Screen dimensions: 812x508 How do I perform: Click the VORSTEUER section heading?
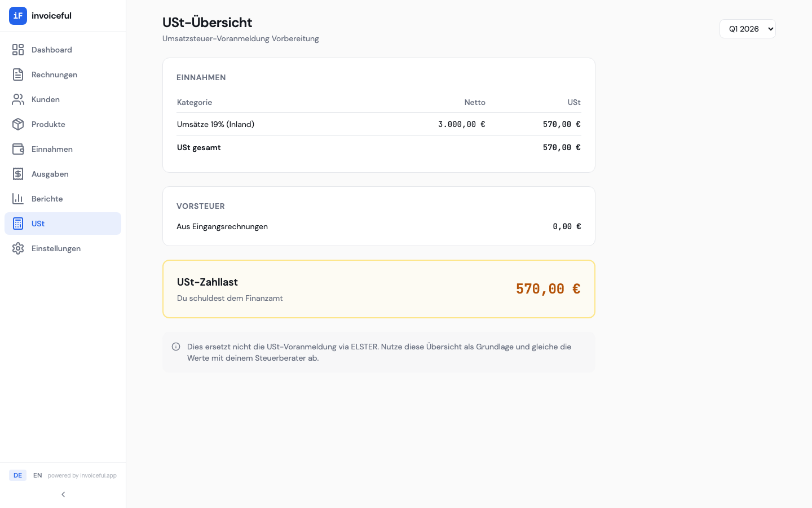(x=201, y=206)
